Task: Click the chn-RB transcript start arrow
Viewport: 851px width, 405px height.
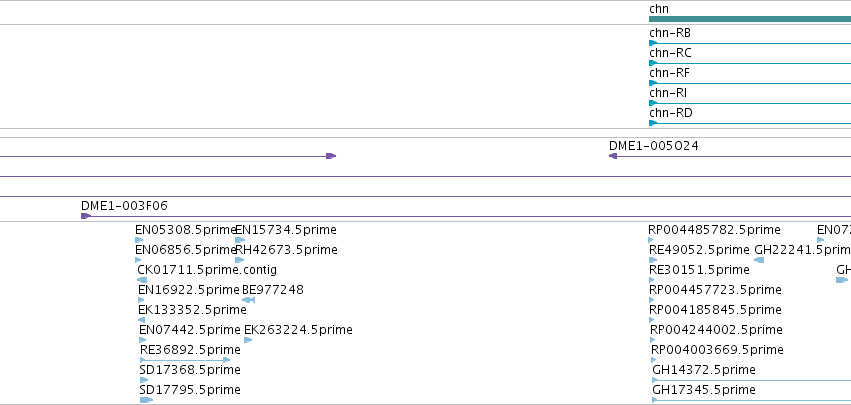Action: click(653, 43)
